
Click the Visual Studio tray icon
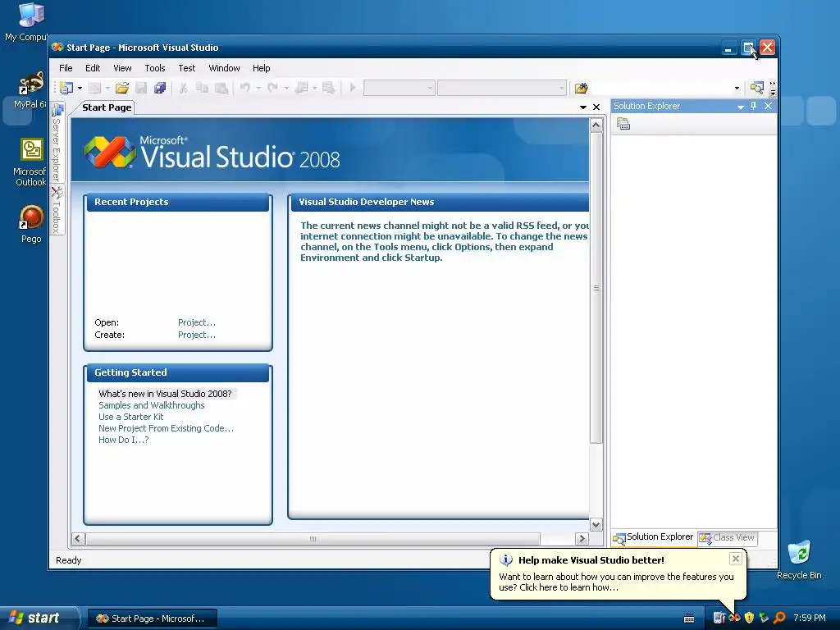(x=734, y=618)
